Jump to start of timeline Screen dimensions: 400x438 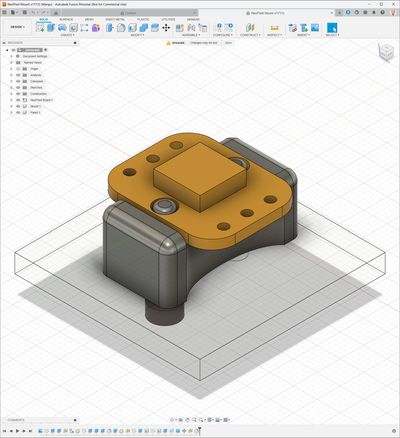coord(5,431)
